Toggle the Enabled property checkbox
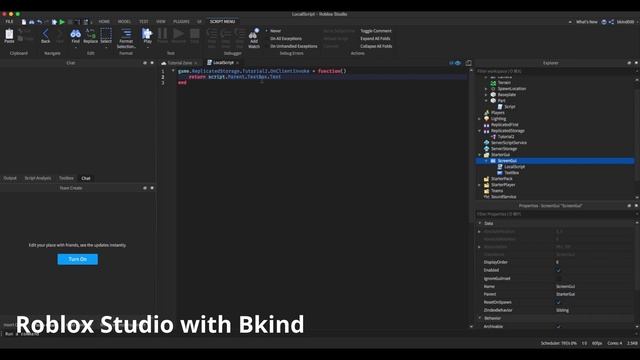640x360 pixels. (558, 270)
